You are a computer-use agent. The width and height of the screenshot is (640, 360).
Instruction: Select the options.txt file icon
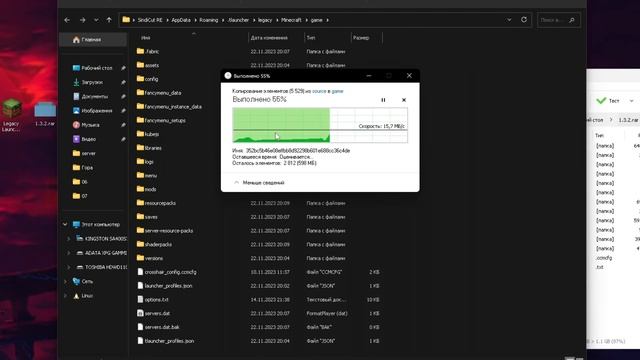[140, 299]
